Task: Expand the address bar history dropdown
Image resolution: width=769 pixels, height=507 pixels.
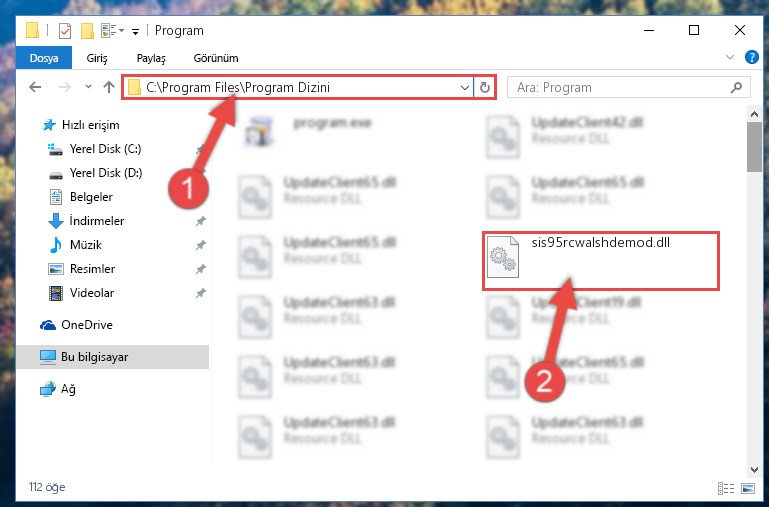Action: point(464,87)
